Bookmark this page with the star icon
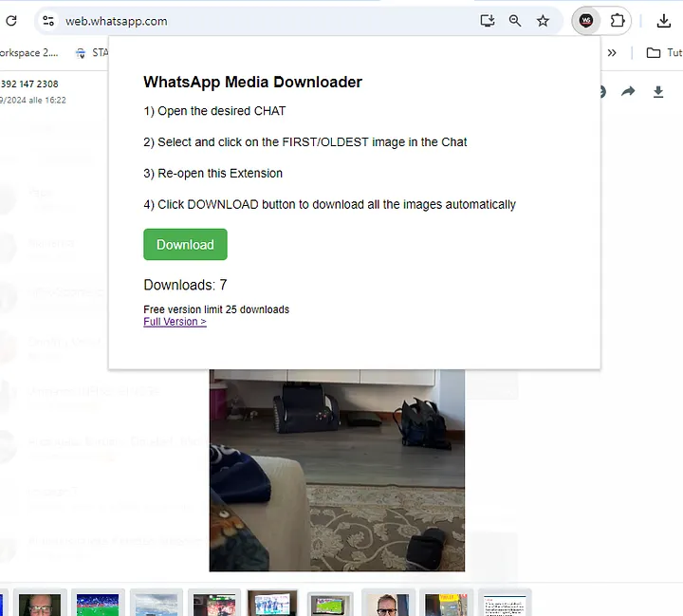The height and width of the screenshot is (616, 683). (x=543, y=21)
